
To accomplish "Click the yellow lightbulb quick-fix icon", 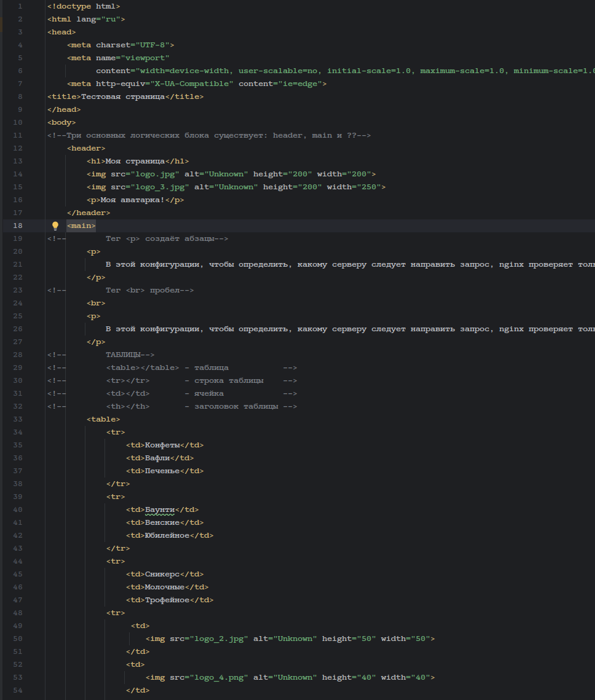I will tap(55, 226).
